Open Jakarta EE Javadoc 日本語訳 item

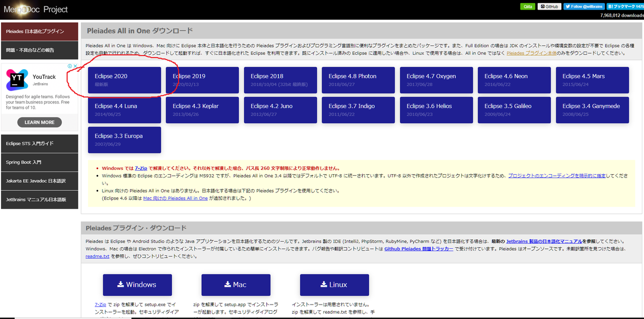point(40,181)
